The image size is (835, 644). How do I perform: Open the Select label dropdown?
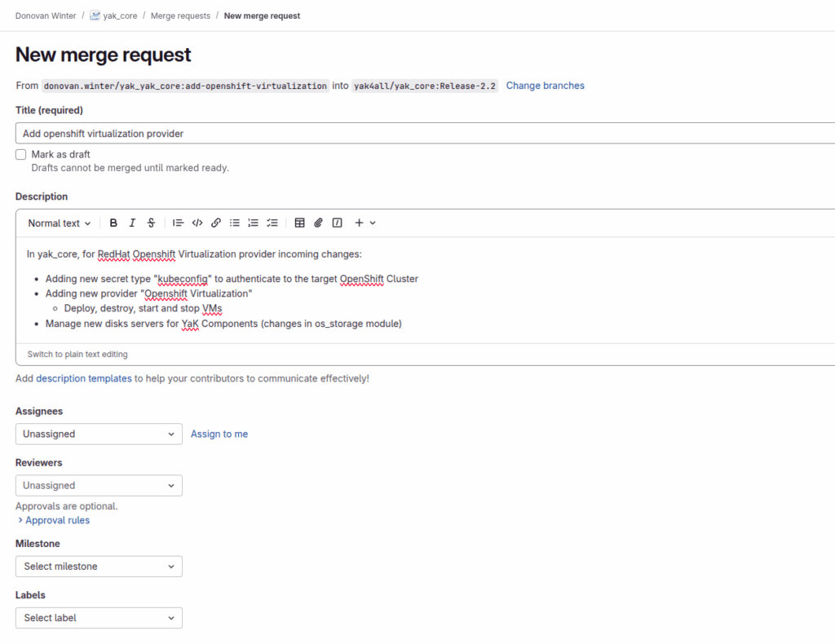pyautogui.click(x=99, y=618)
